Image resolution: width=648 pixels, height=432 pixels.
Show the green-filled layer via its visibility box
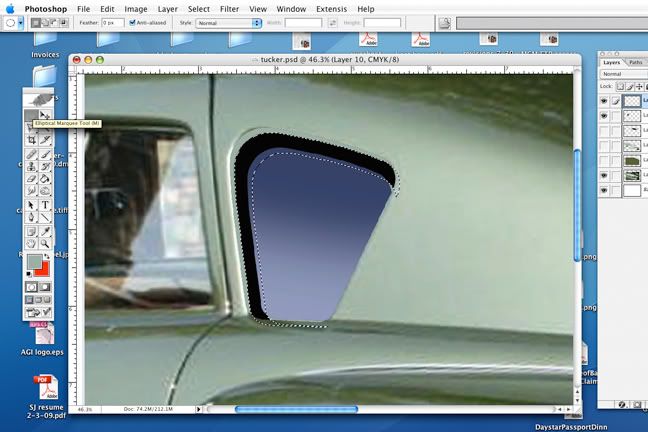point(604,161)
